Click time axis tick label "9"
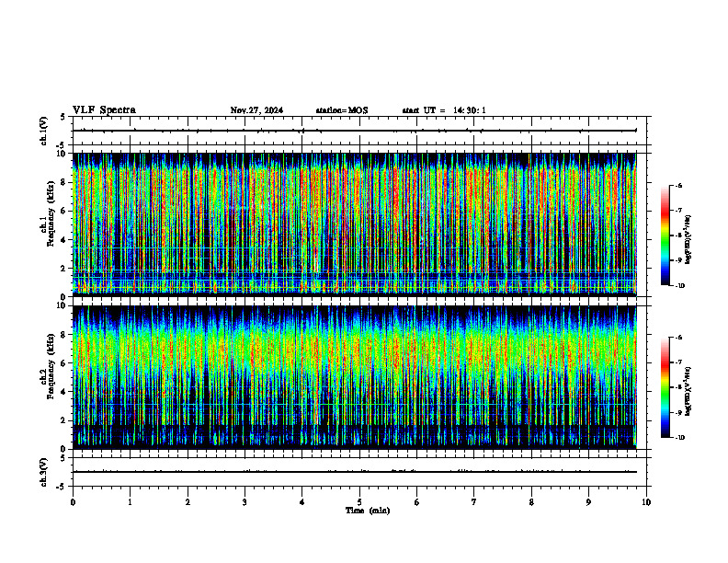This screenshot has width=728, height=563. pyautogui.click(x=588, y=502)
